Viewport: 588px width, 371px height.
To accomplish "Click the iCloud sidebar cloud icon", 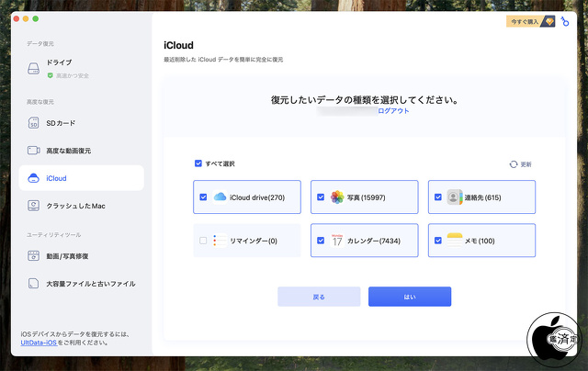I will 33,178.
